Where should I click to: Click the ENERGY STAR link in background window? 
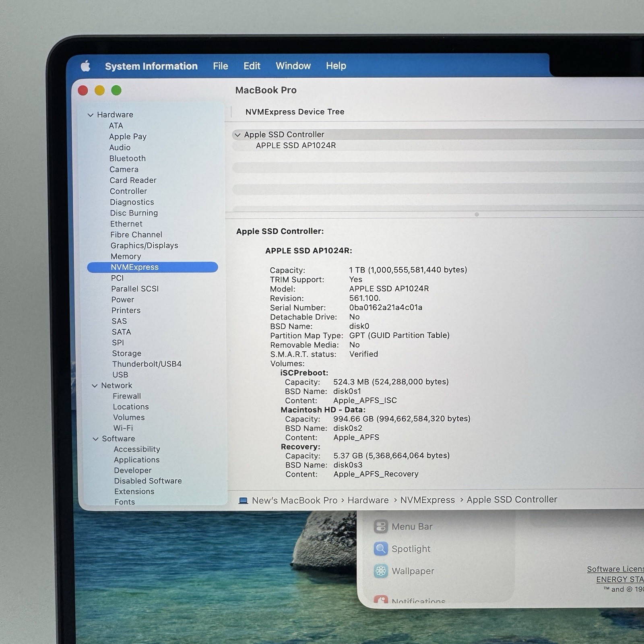620,579
